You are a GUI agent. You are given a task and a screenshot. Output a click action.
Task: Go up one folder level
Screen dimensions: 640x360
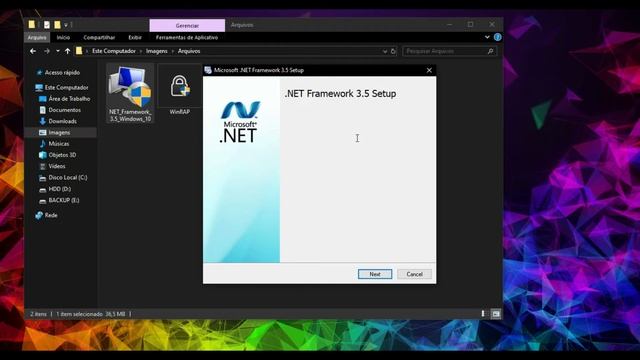pos(67,51)
